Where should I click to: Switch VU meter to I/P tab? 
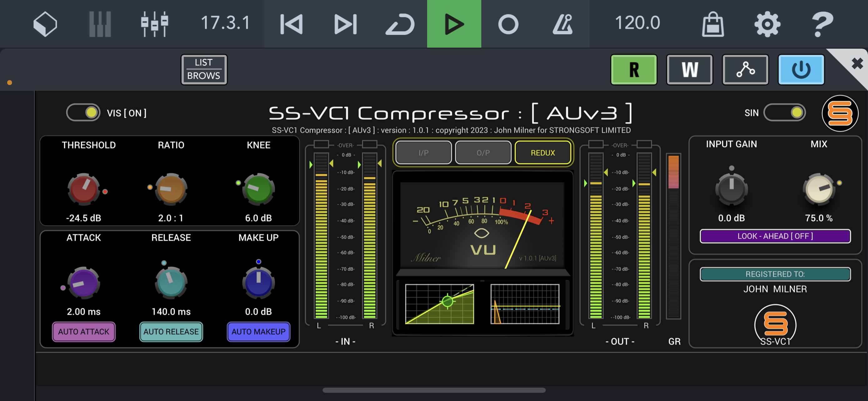(x=424, y=153)
